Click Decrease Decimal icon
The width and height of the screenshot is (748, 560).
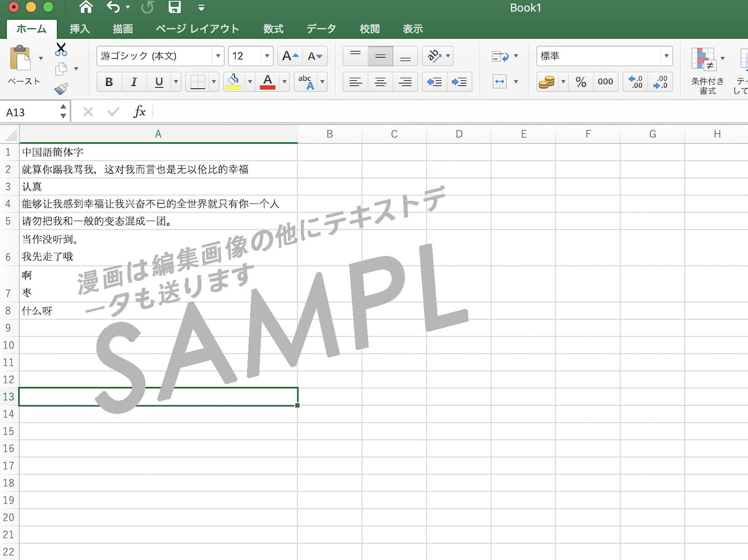[x=660, y=82]
